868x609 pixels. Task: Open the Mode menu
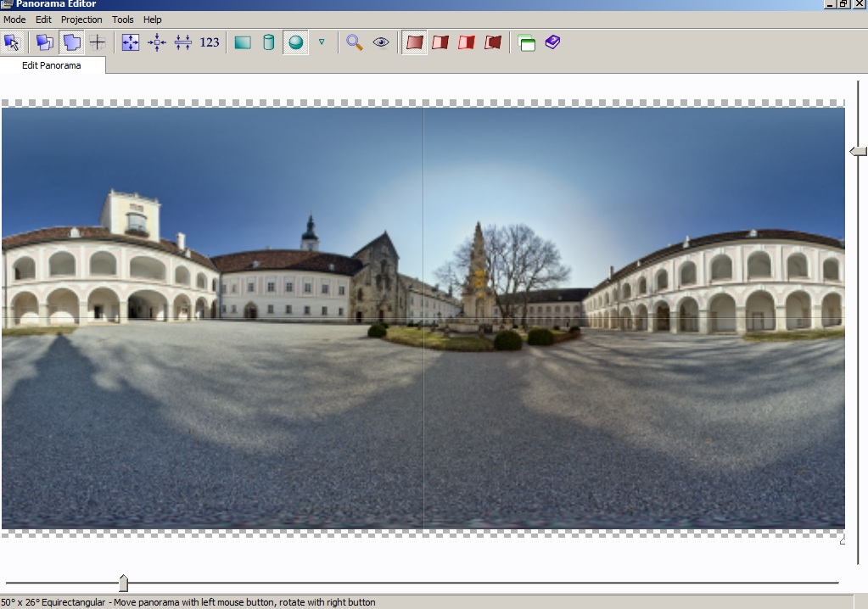tap(14, 20)
